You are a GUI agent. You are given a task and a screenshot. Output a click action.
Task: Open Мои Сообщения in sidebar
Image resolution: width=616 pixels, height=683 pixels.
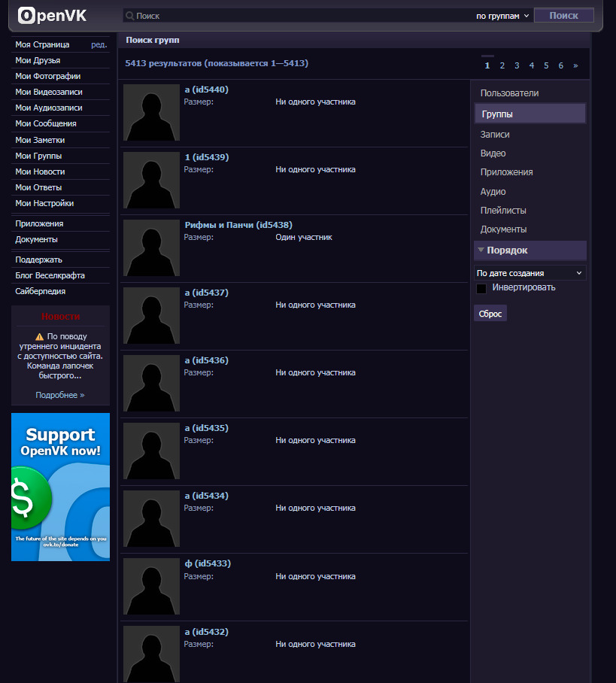pyautogui.click(x=46, y=123)
